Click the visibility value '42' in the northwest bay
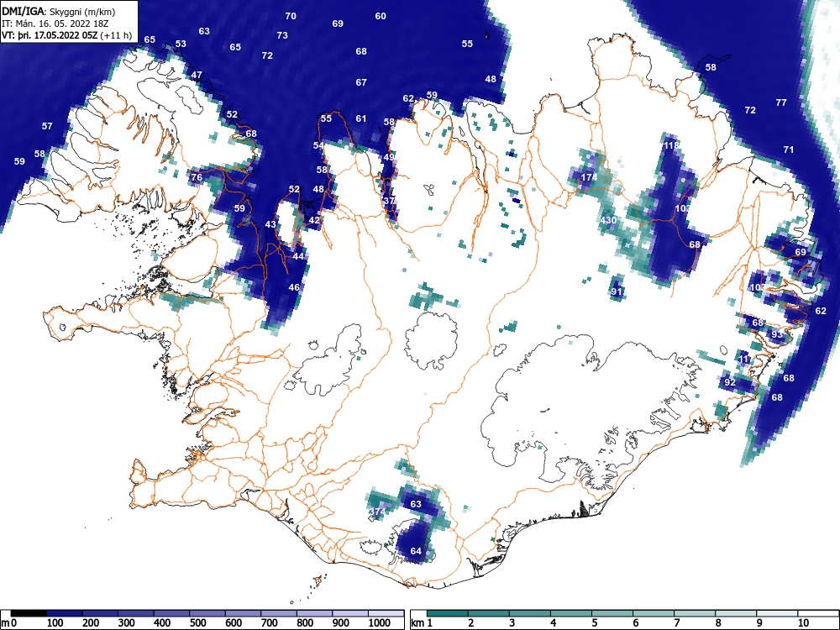Screen dimensions: 840x630 point(314,220)
